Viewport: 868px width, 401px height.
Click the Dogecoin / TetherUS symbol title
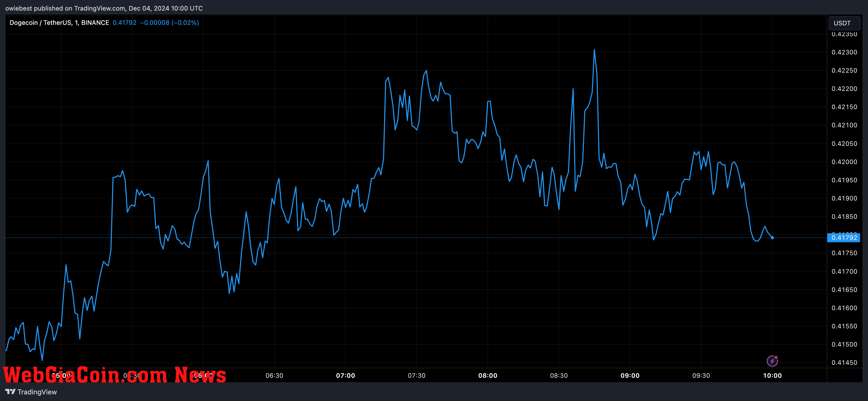59,22
